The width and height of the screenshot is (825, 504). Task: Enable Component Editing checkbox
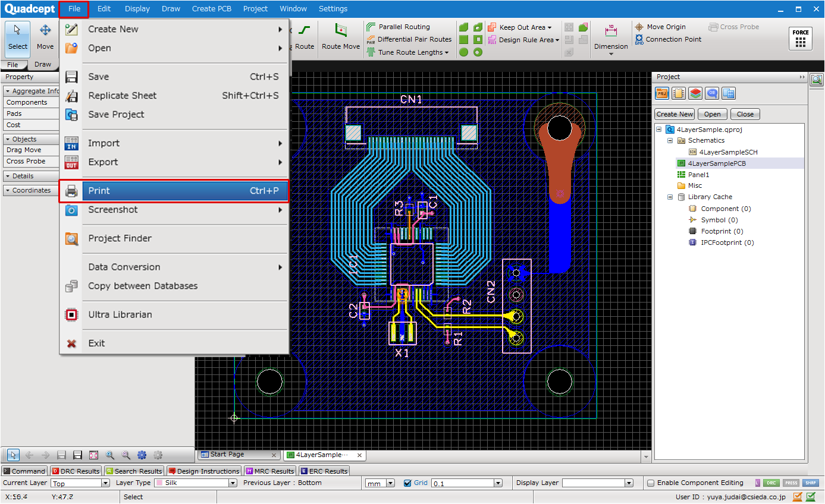pos(651,483)
